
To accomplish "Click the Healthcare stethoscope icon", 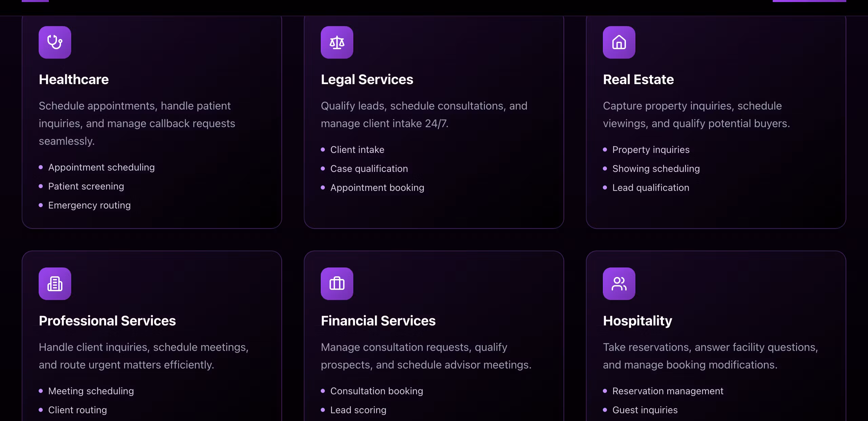I will point(55,42).
